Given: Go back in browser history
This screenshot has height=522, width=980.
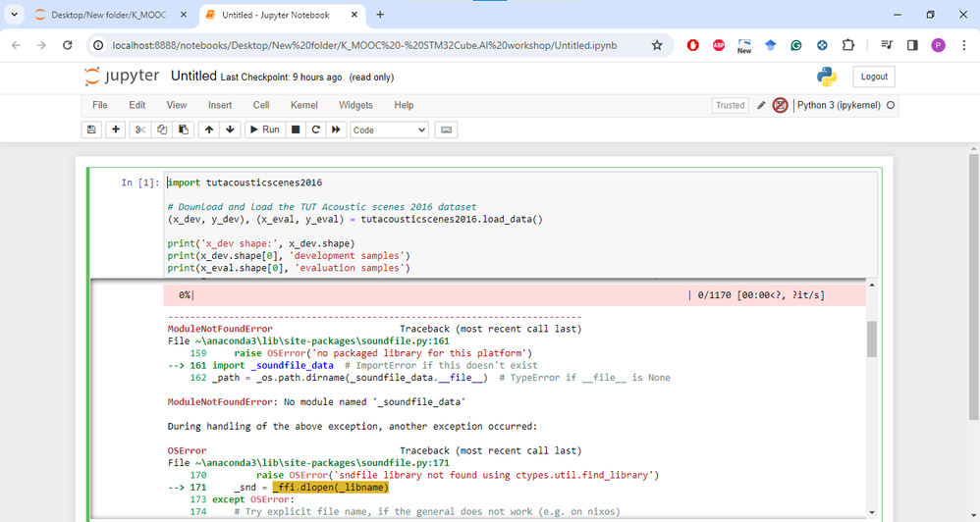Looking at the screenshot, I should pyautogui.click(x=17, y=45).
